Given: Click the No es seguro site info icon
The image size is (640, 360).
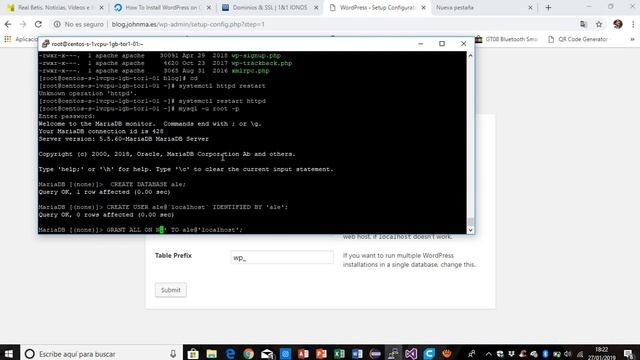Looking at the screenshot, I should [x=57, y=24].
